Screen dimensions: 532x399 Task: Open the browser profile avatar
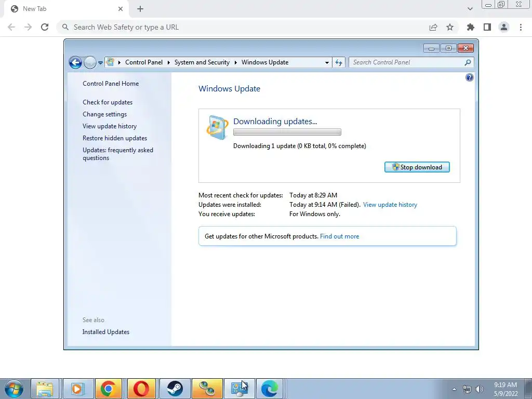tap(504, 27)
